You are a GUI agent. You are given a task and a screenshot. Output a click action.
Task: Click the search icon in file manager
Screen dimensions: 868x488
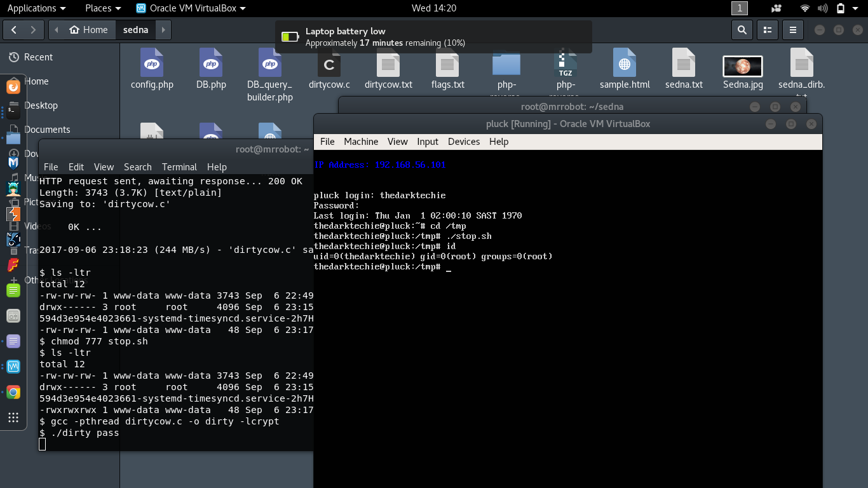pyautogui.click(x=742, y=30)
